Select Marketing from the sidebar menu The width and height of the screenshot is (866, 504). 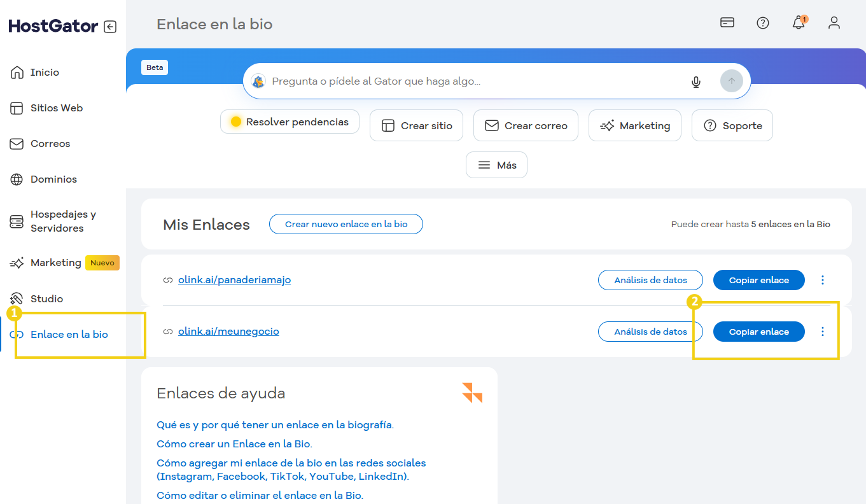(55, 262)
